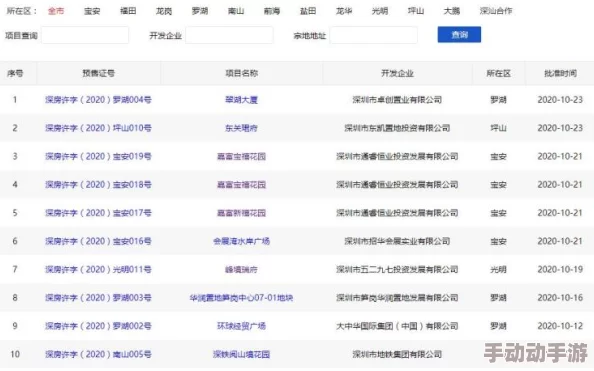Click the 序号 column header
Screen dimensions: 594x371
[x=15, y=73]
